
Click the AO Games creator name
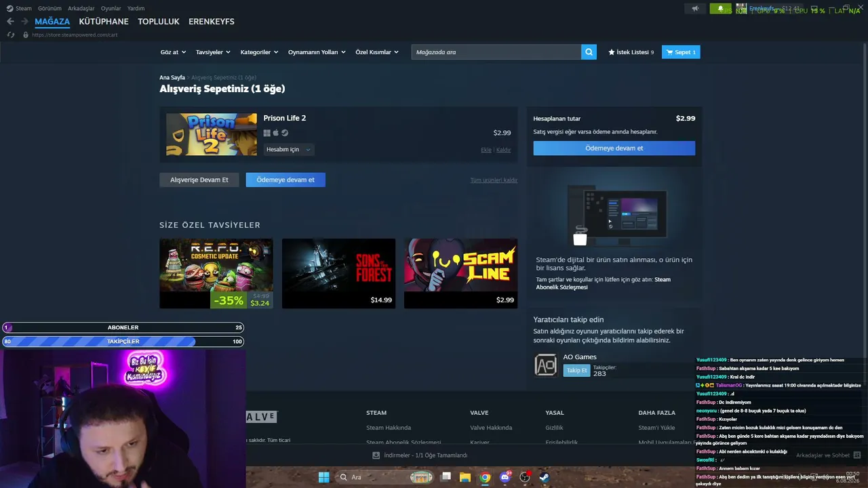coord(580,357)
